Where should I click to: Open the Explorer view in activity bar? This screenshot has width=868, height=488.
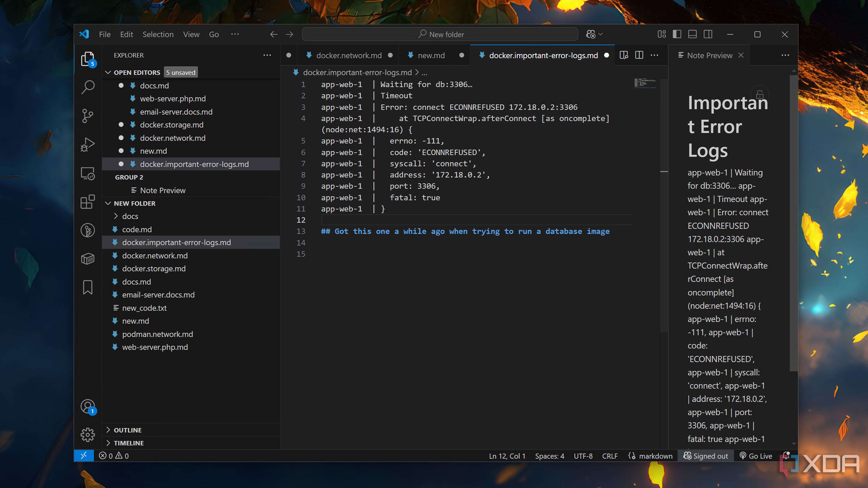[88, 59]
